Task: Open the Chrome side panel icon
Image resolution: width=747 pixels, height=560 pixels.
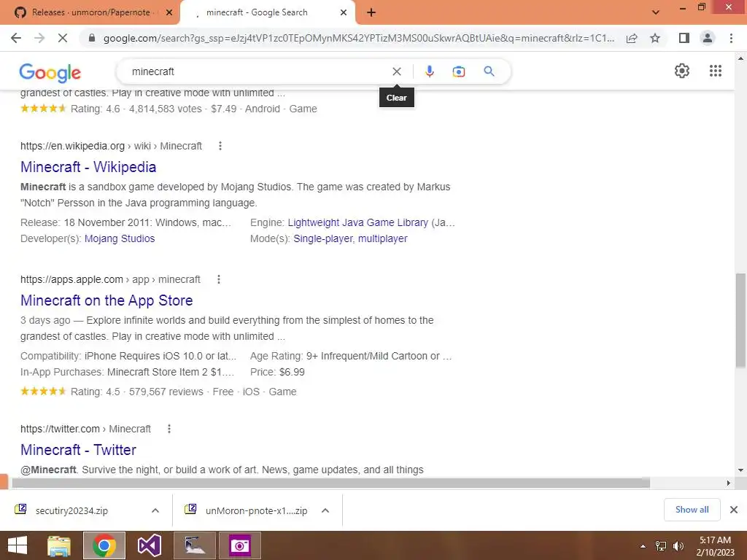Action: coord(684,38)
